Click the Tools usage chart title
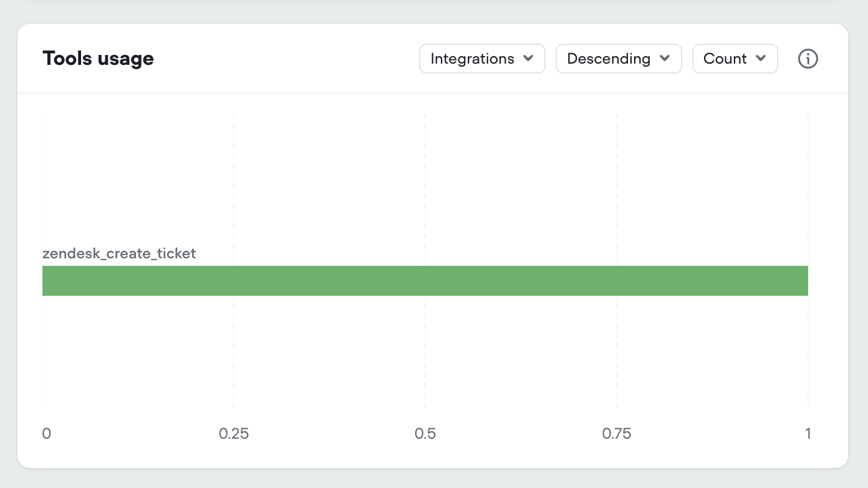The image size is (868, 488). pyautogui.click(x=98, y=58)
